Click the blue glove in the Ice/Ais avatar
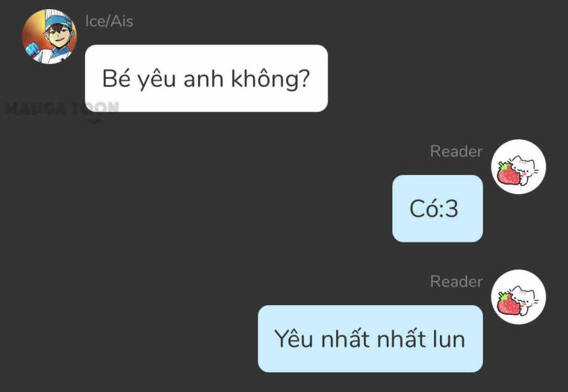 point(33,49)
